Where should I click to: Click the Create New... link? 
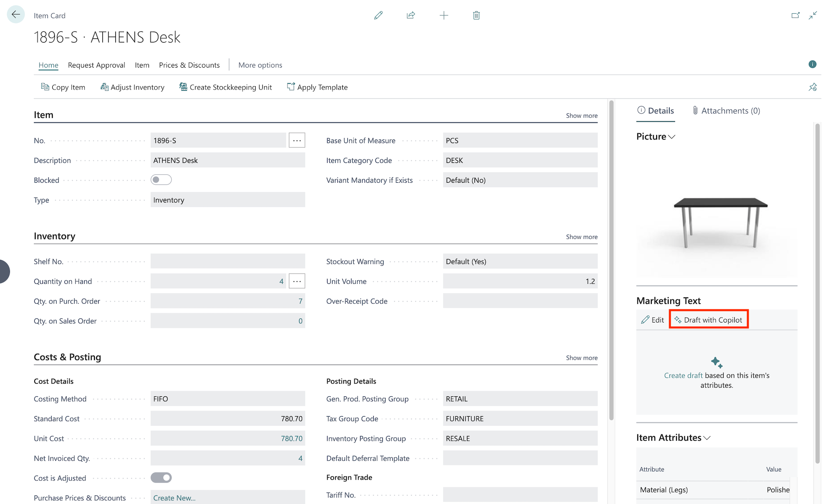pyautogui.click(x=174, y=498)
